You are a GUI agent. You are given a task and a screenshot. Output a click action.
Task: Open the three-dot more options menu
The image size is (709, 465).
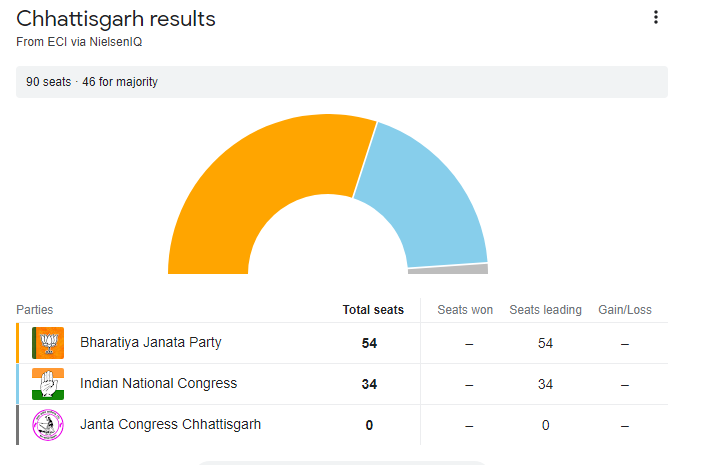tap(656, 17)
